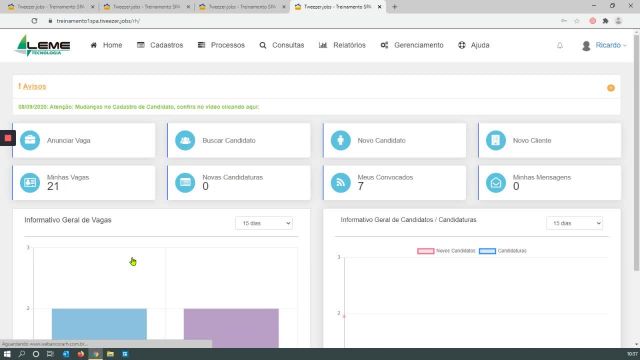Open the Processos menu
Image resolution: width=640 pixels, height=360 pixels.
point(221,45)
